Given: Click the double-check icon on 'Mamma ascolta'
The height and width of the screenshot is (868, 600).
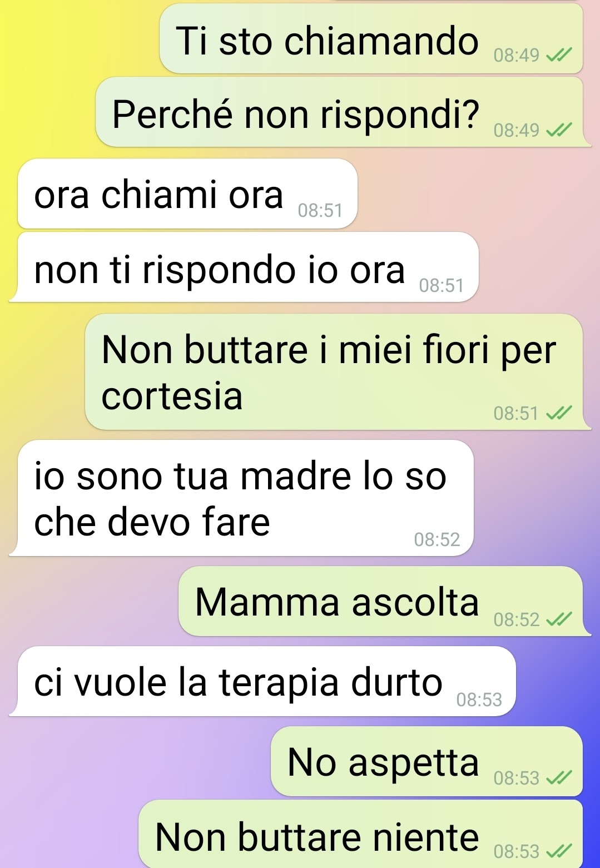Looking at the screenshot, I should (x=559, y=619).
